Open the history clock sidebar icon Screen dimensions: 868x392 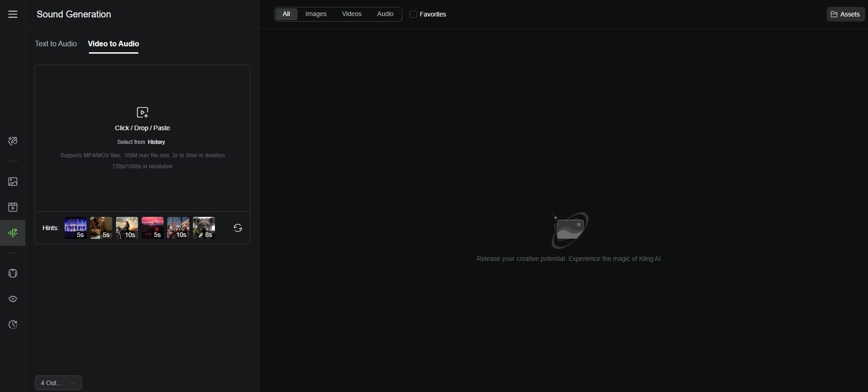(13, 325)
